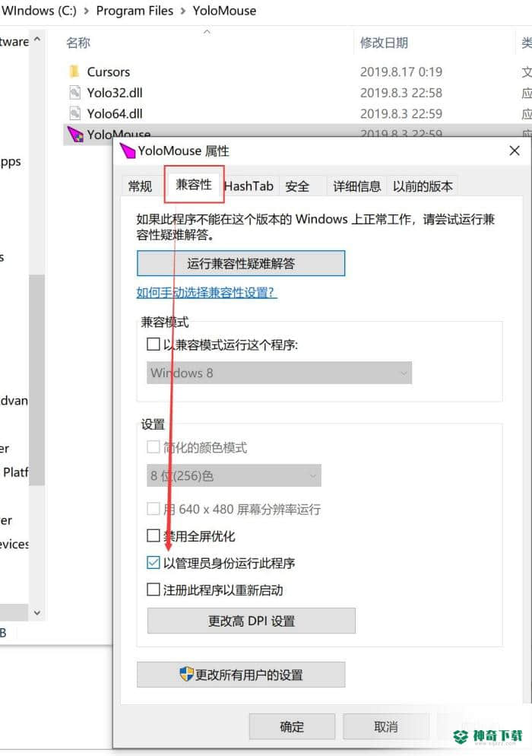Screen dimensions: 532x756
Task: Switch to the 兼容性 tab
Action: (x=194, y=185)
